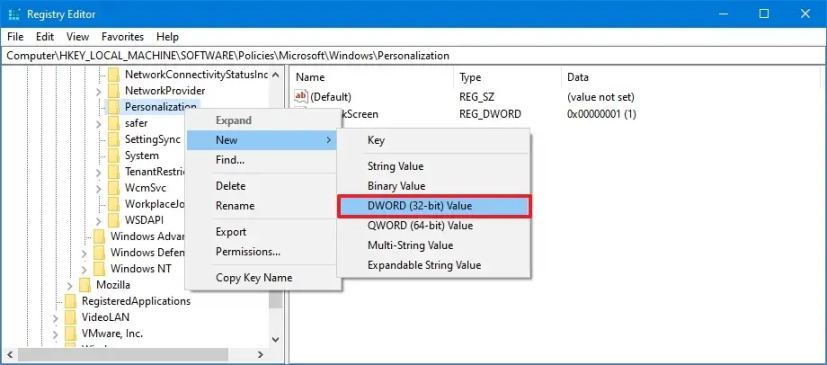The image size is (827, 365).
Task: Select Multi-String Value in the submenu
Action: [434, 245]
